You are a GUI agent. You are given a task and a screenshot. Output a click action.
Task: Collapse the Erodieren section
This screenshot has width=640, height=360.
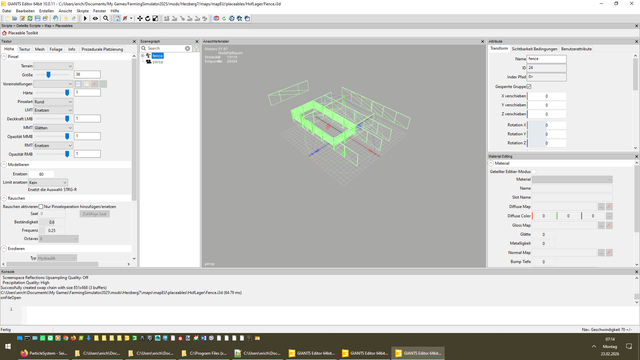[4, 249]
